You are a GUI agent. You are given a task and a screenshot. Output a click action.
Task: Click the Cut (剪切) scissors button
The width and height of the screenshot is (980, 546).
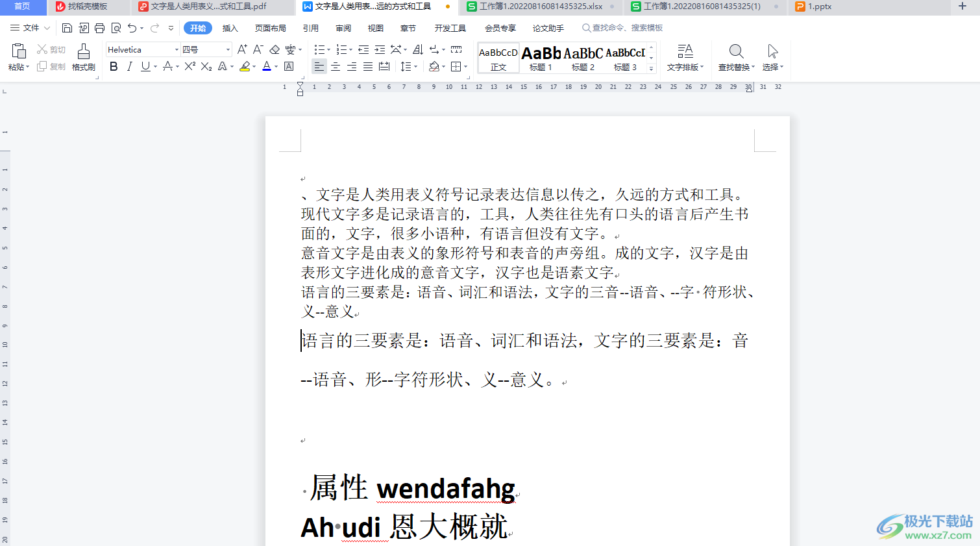(x=51, y=49)
